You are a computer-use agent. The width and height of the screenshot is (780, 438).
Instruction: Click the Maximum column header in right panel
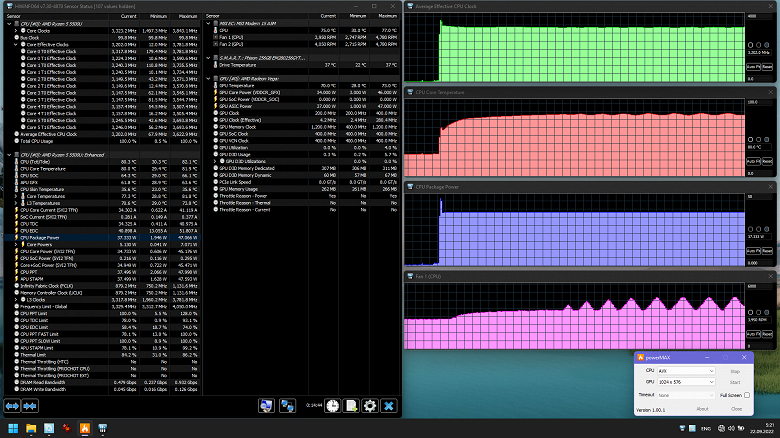[x=385, y=17]
